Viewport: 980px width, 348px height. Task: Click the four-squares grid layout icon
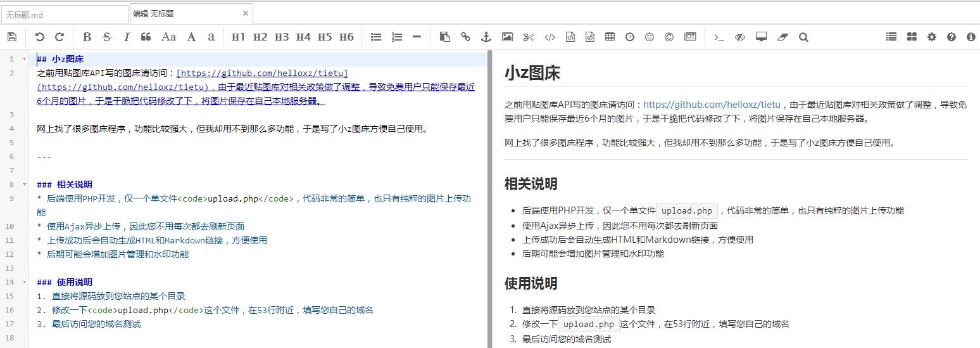pyautogui.click(x=912, y=37)
